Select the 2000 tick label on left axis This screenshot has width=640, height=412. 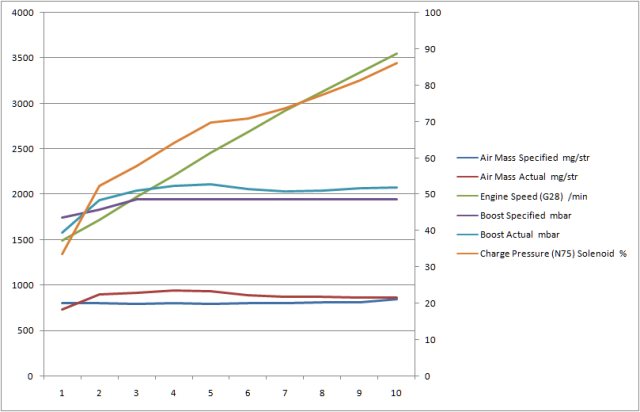coord(18,195)
